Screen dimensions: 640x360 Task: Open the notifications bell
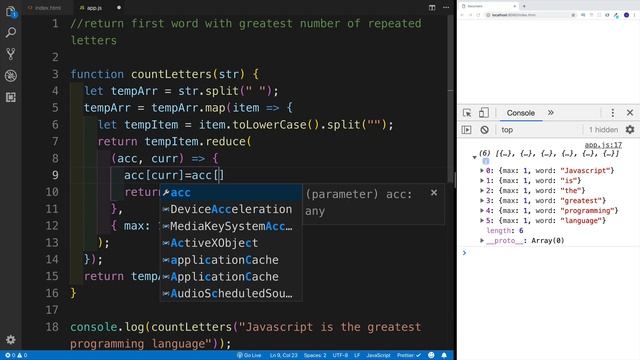444,355
